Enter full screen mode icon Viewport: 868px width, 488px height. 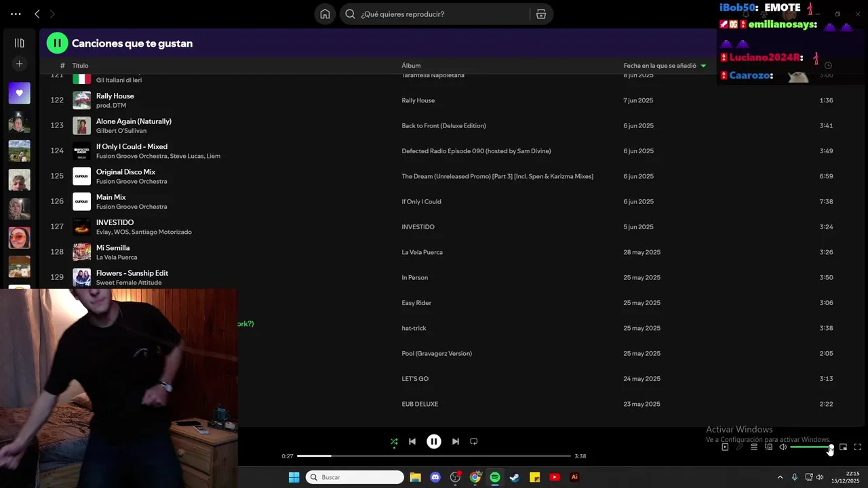click(x=857, y=447)
